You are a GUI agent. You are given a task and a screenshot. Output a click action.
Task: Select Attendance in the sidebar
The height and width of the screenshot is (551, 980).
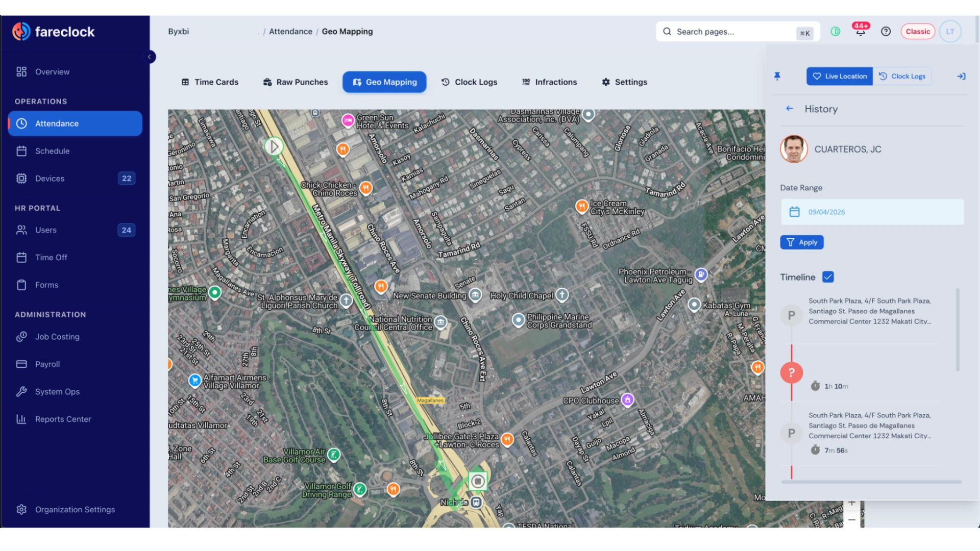point(75,123)
